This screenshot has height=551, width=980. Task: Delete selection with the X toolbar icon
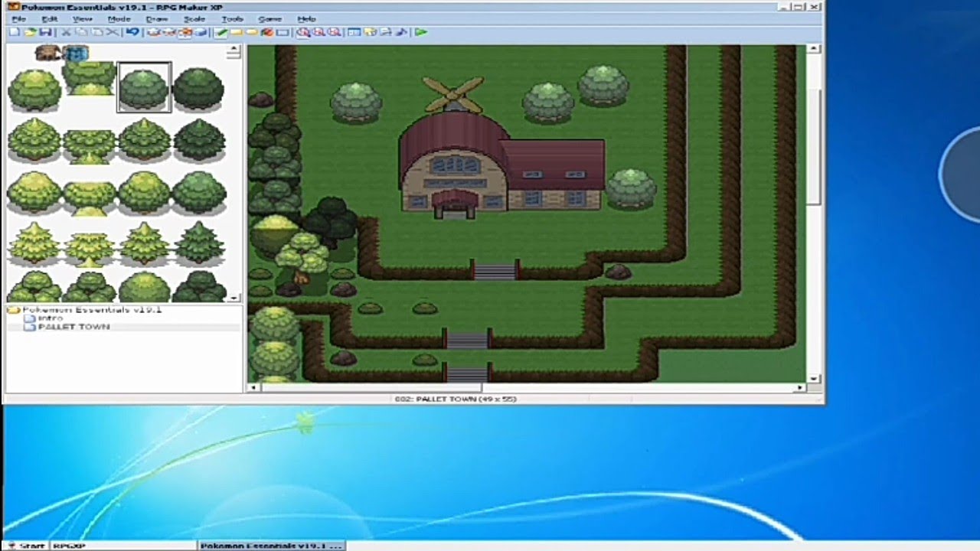(113, 32)
